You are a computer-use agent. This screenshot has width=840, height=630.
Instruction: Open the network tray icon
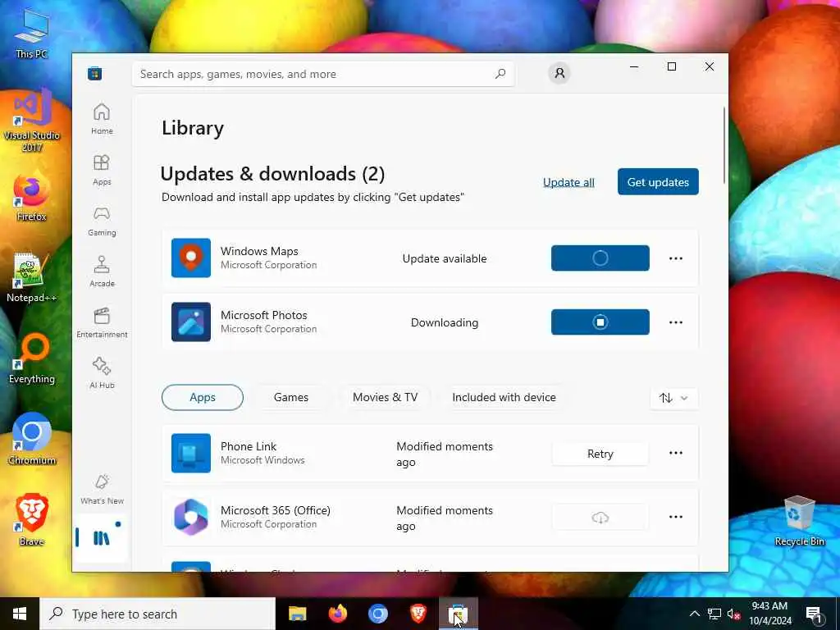pos(714,614)
